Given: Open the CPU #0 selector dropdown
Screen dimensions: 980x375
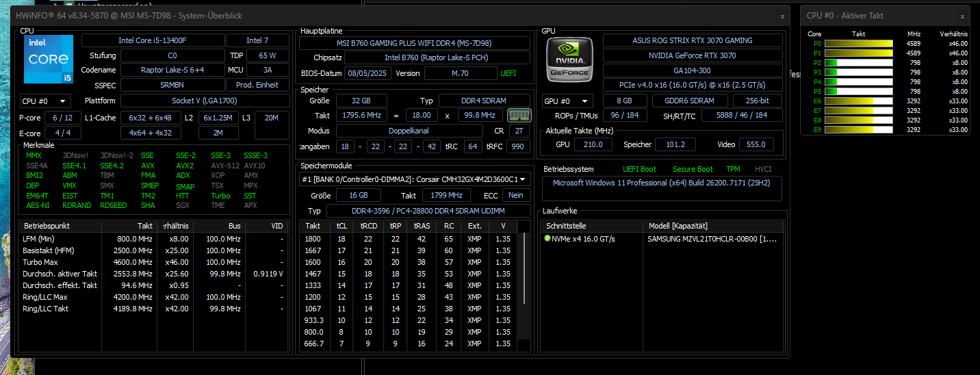Looking at the screenshot, I should pyautogui.click(x=45, y=101).
